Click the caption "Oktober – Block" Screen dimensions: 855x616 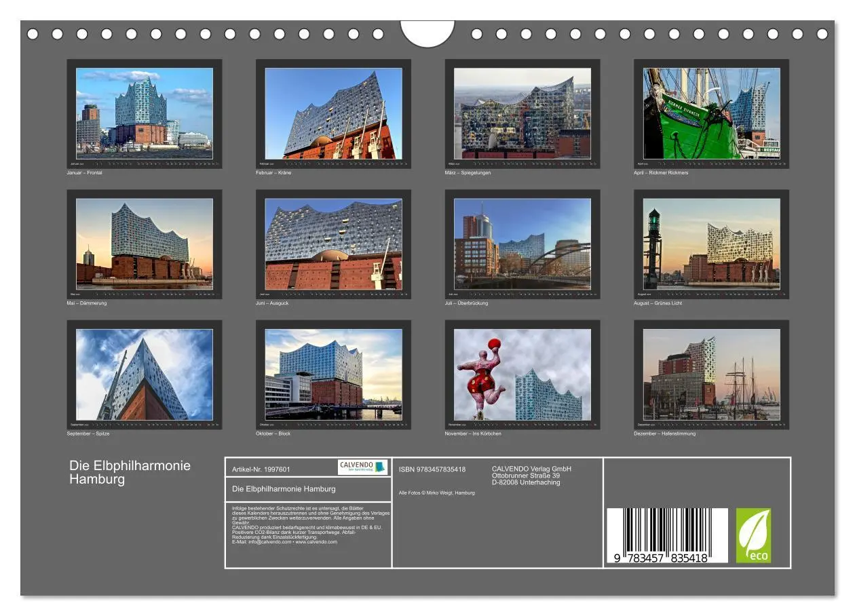[273, 434]
